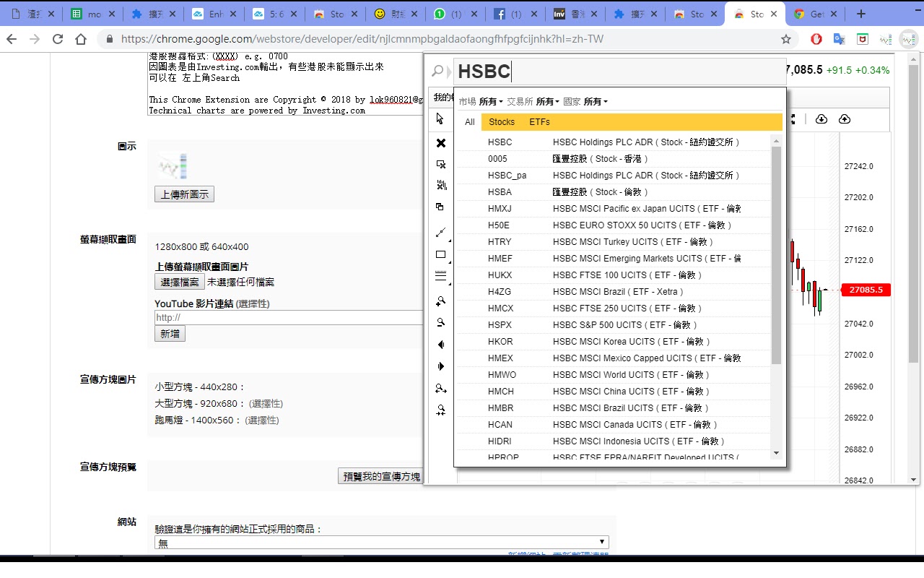Click the results list scroll-down arrow

777,453
